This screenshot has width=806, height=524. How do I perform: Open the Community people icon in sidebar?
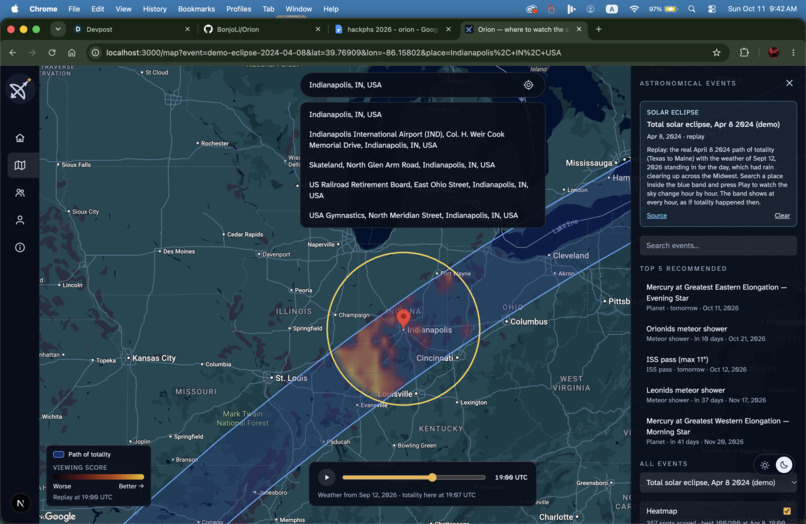click(20, 193)
